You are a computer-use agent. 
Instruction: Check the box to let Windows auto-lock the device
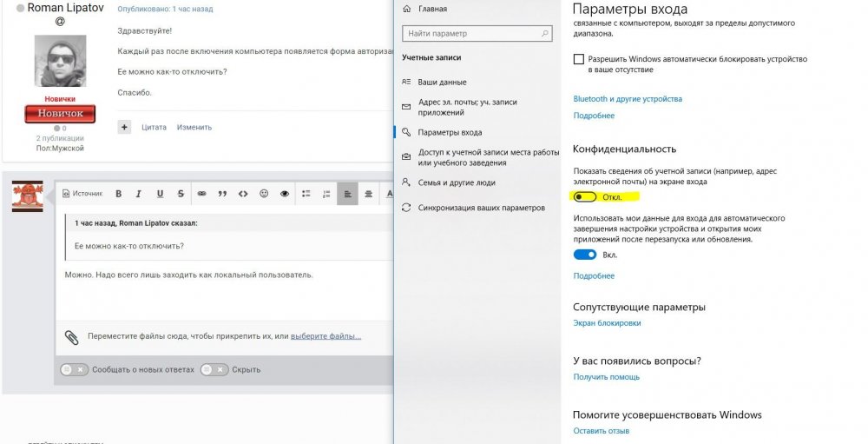point(579,59)
